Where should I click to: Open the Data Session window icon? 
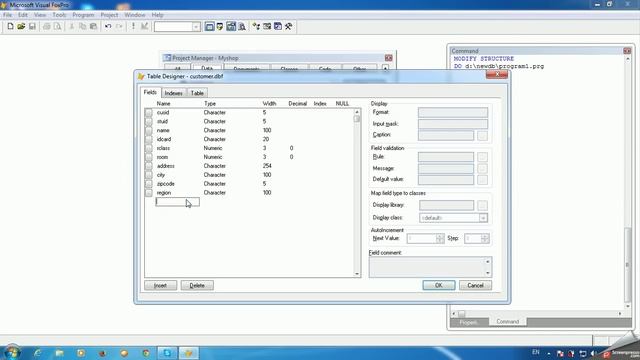(220, 27)
